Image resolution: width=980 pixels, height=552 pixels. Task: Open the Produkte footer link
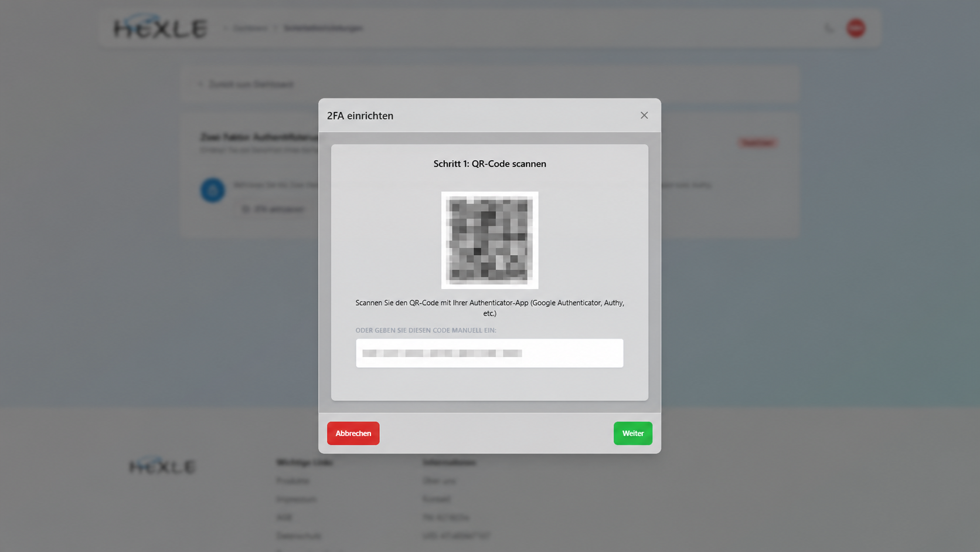point(293,481)
